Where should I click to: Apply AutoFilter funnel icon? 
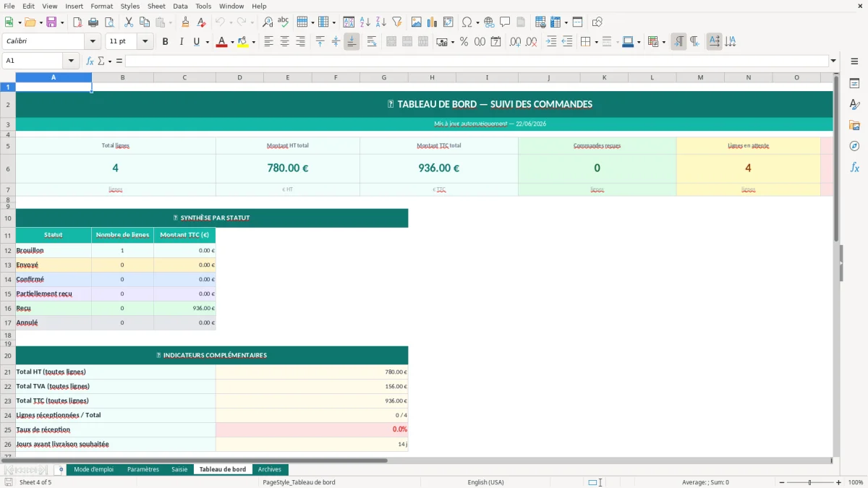(x=396, y=22)
